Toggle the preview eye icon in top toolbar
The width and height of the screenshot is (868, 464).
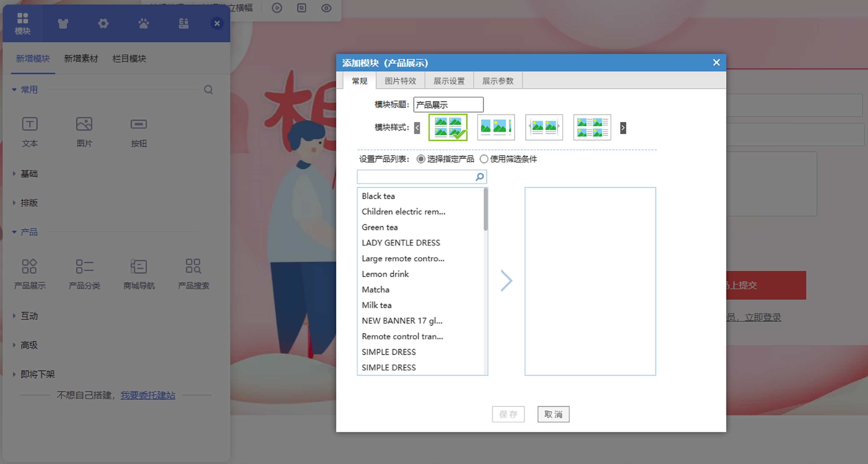[326, 8]
